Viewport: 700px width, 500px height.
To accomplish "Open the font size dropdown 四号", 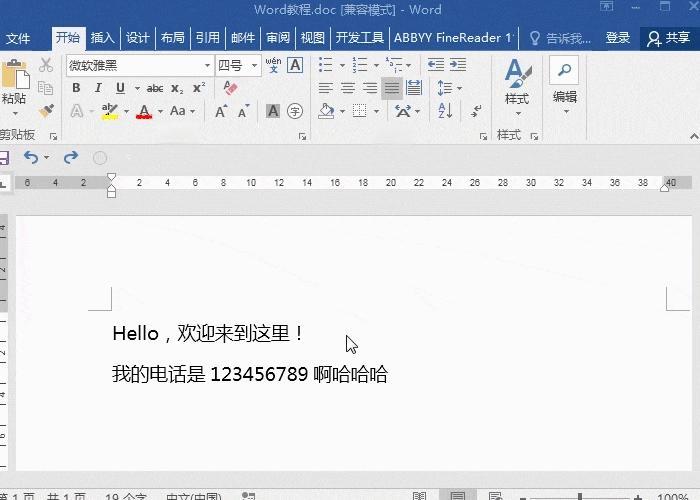I will coord(238,66).
